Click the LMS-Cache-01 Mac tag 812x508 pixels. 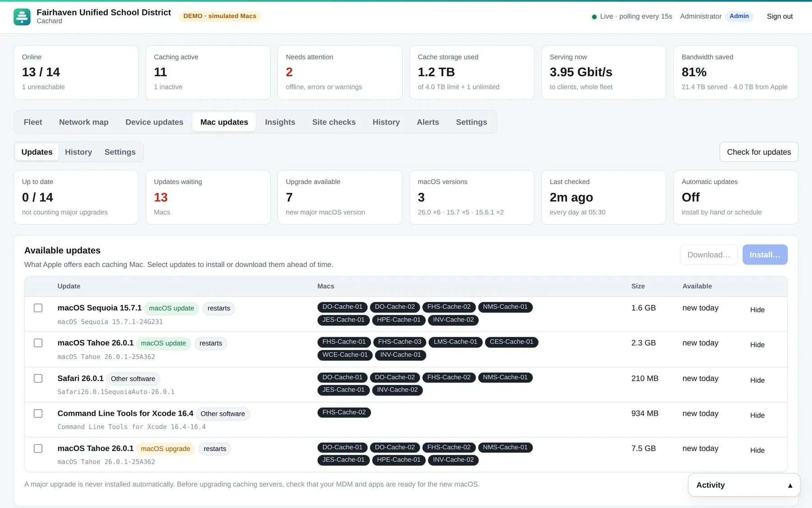tap(455, 342)
